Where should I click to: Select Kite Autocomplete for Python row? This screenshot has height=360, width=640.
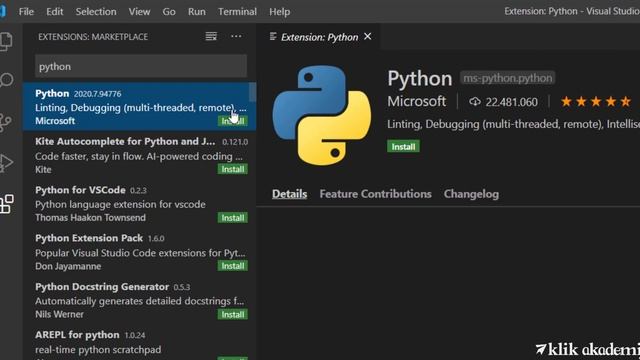pyautogui.click(x=139, y=155)
